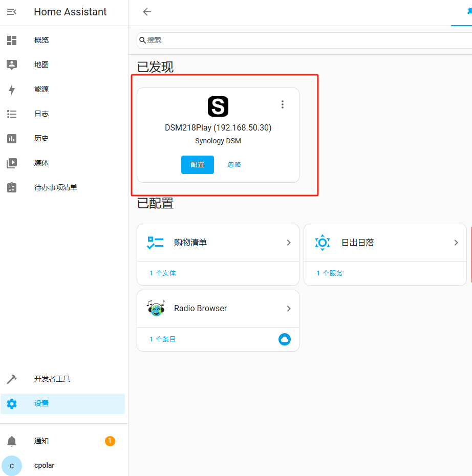Open the 媒体 media play icon
Image resolution: width=472 pixels, height=476 pixels.
point(12,163)
